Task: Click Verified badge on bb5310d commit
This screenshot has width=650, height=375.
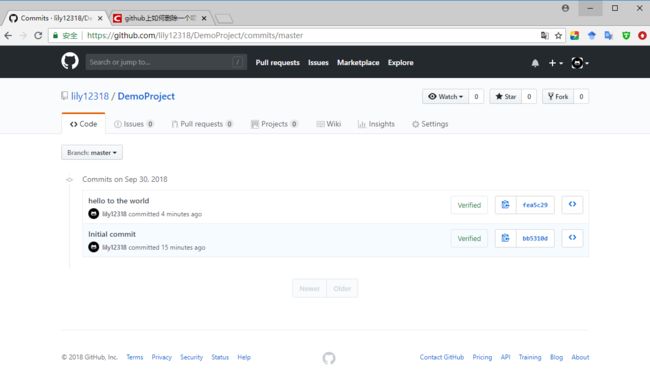Action: pyautogui.click(x=469, y=239)
